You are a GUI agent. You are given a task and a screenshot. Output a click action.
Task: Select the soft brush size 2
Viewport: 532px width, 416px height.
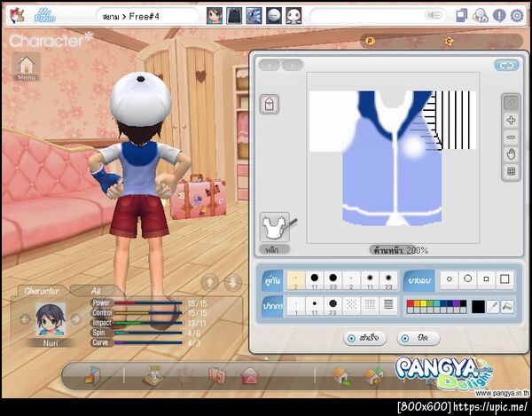coord(351,280)
